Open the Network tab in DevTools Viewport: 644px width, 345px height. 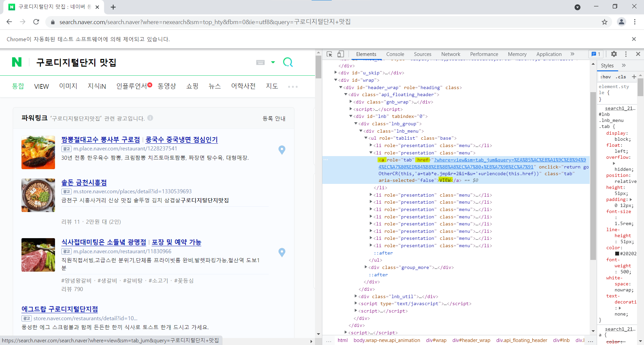click(x=451, y=54)
